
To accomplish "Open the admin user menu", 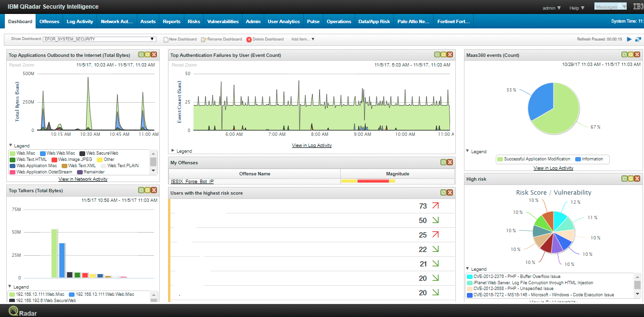I will [x=552, y=8].
